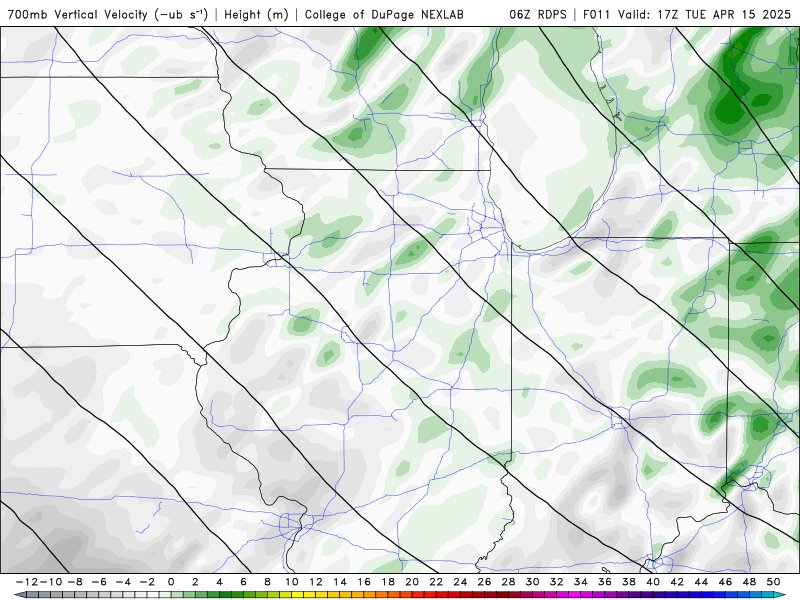Click the legend value "-6"
The image size is (800, 600).
(99, 582)
